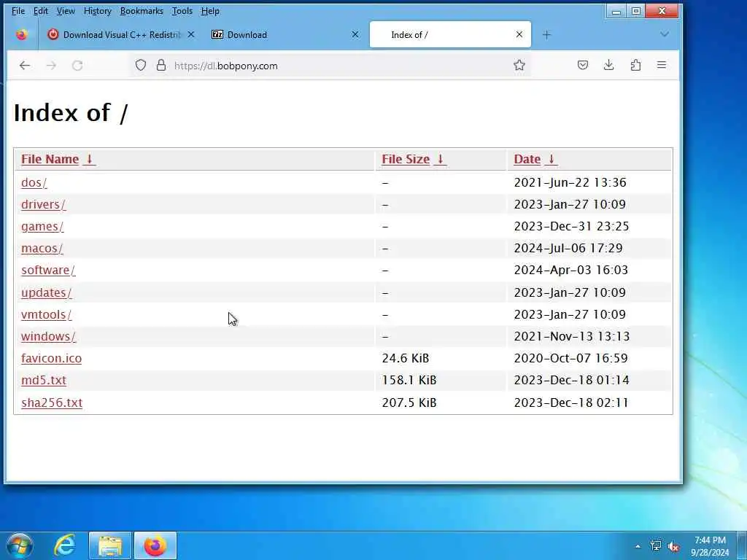Click the muted volume tray icon
The height and width of the screenshot is (560, 747).
tap(673, 546)
